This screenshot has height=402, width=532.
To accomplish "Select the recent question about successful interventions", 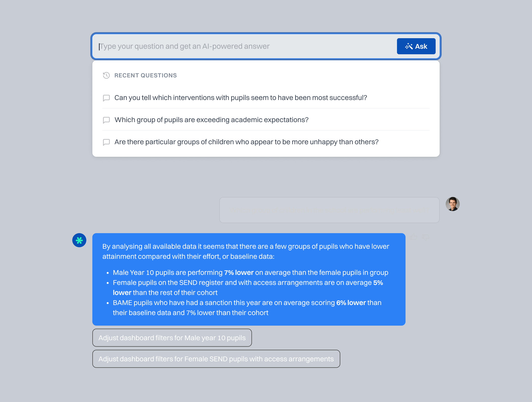I will point(241,98).
